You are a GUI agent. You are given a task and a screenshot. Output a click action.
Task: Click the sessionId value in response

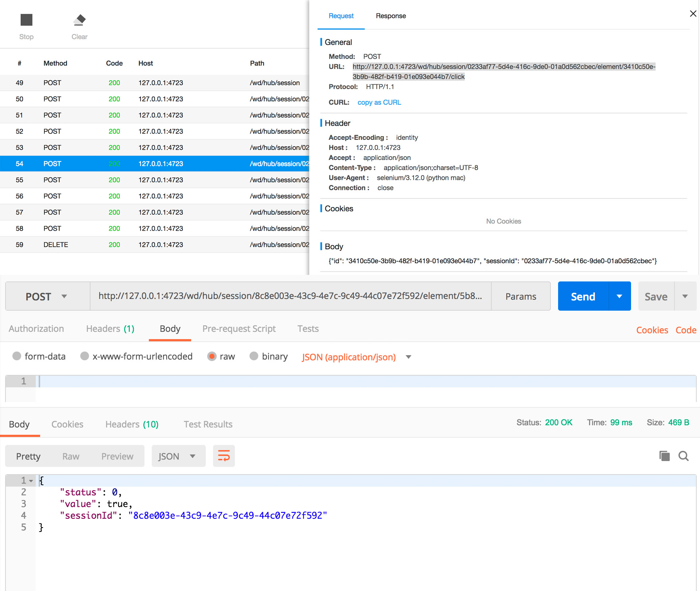tap(228, 515)
